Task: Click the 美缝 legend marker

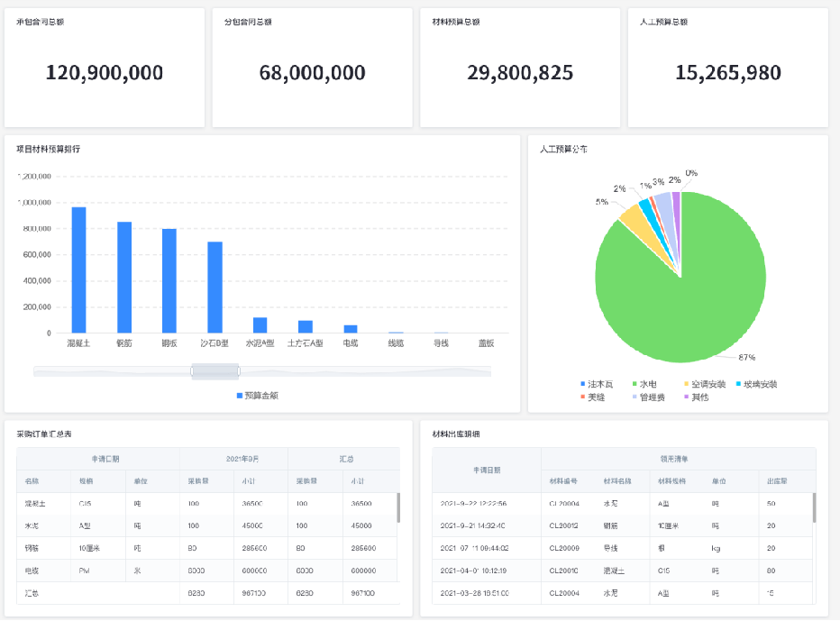Action: coord(584,397)
